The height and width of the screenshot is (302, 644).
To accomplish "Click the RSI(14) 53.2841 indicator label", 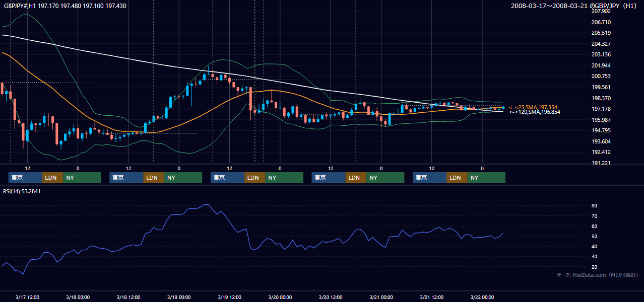I will click(x=22, y=191).
